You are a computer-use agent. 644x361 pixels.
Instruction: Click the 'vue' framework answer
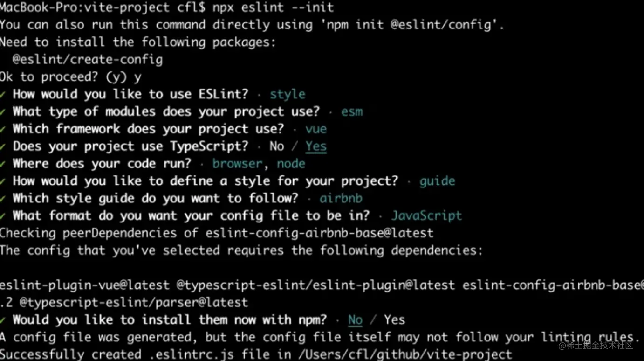[316, 129]
